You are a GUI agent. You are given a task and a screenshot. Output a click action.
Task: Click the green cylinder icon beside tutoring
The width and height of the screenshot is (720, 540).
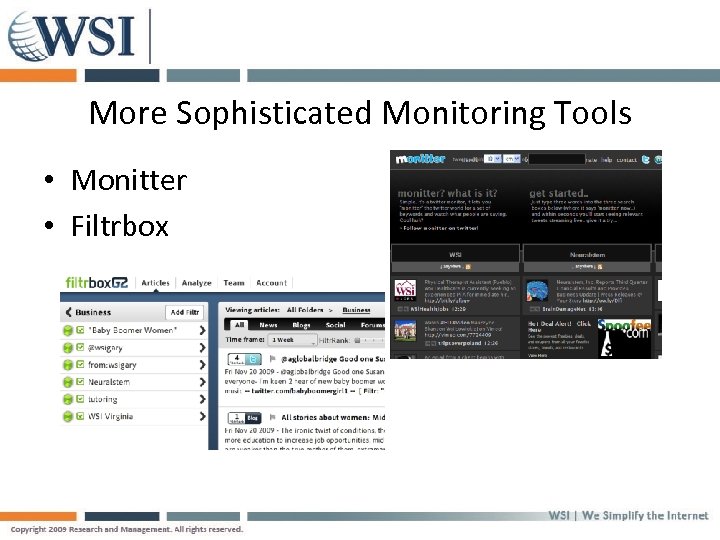point(68,399)
